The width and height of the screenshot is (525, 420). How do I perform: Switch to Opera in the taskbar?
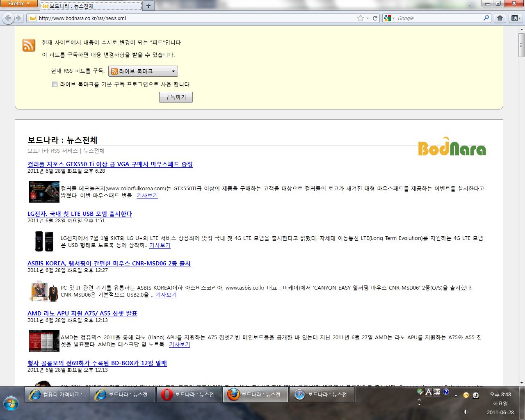(190, 395)
